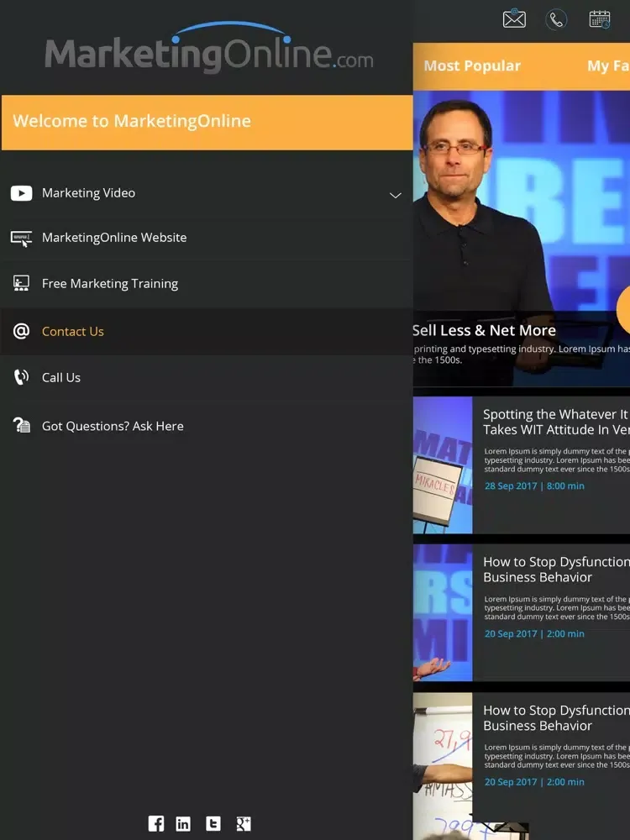Viewport: 630px width, 840px height.
Task: Open the Miracles flipchart video thumbnail
Action: click(x=443, y=465)
